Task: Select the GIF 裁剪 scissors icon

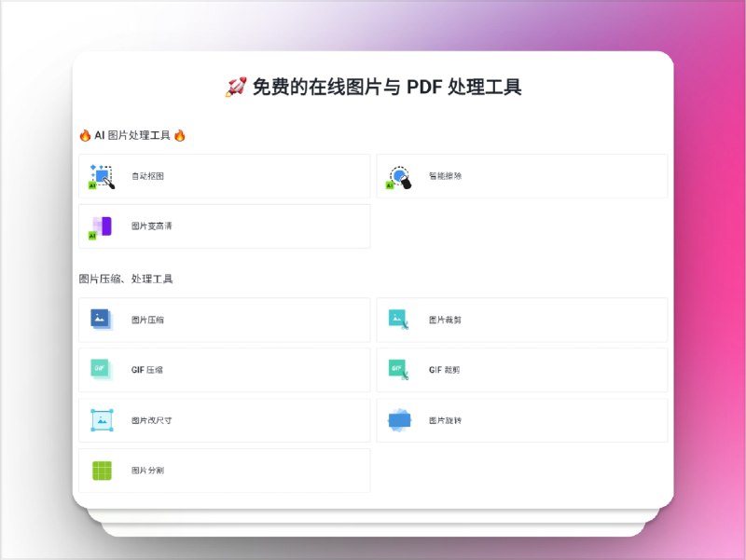Action: coord(399,369)
